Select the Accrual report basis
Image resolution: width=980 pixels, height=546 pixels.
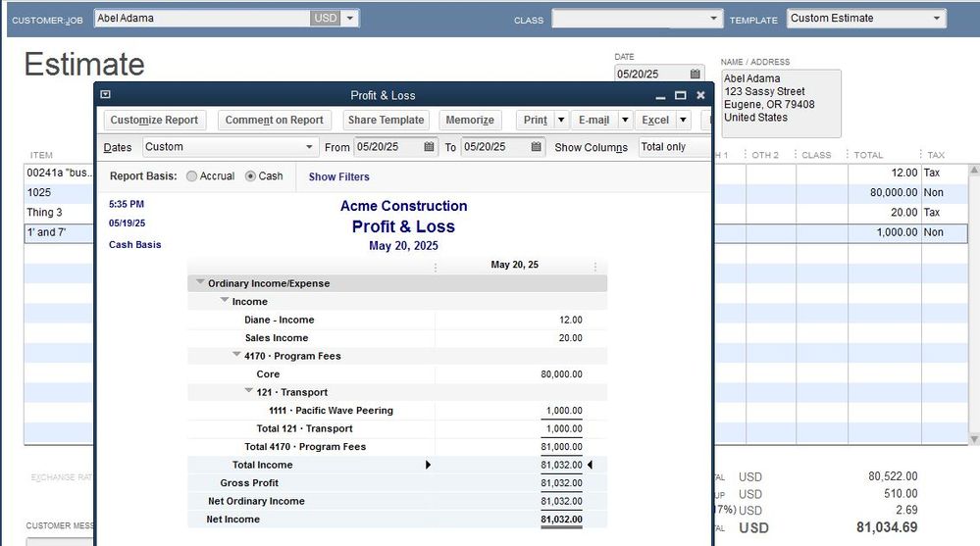pyautogui.click(x=191, y=176)
